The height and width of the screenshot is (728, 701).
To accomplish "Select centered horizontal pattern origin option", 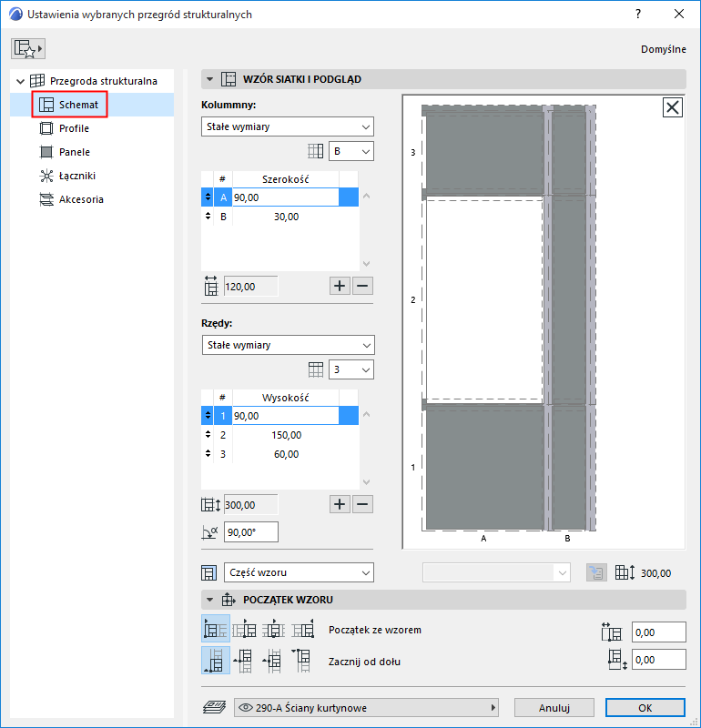I will pos(274,629).
